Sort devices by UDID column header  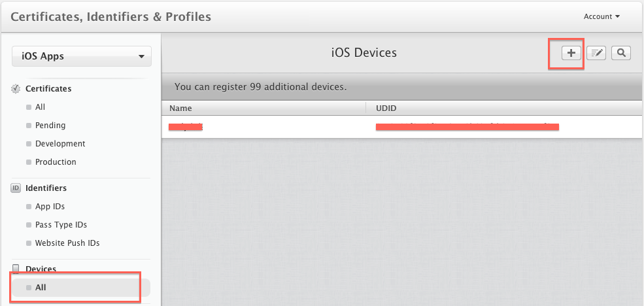[386, 109]
